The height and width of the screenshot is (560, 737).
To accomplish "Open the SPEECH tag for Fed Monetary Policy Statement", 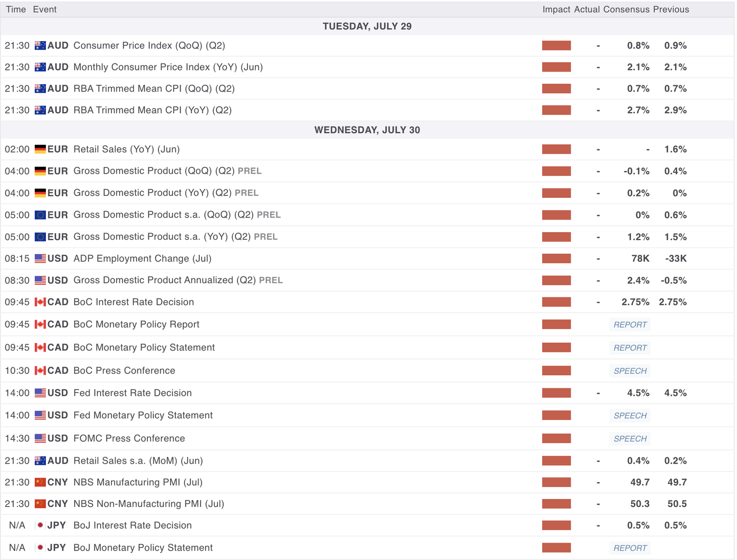I will point(630,416).
